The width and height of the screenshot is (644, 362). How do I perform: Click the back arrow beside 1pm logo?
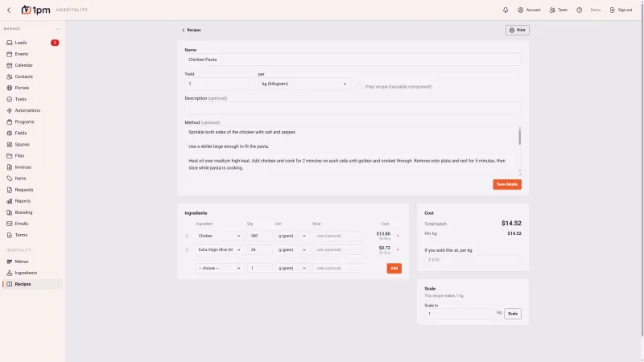pyautogui.click(x=9, y=10)
